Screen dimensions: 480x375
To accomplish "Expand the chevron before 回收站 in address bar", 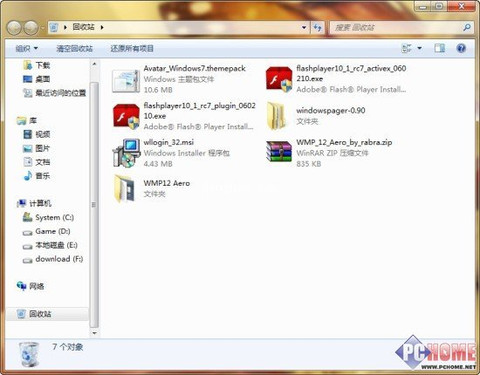I will click(x=65, y=27).
